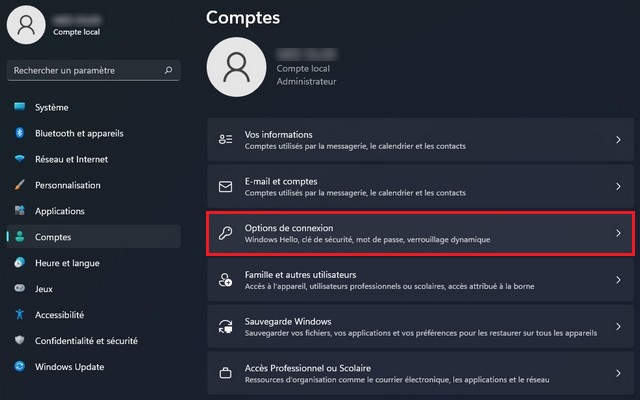Screen dimensions: 640x400
Task: Click the Sauvegarde Windows sync icon
Action: pos(226,327)
